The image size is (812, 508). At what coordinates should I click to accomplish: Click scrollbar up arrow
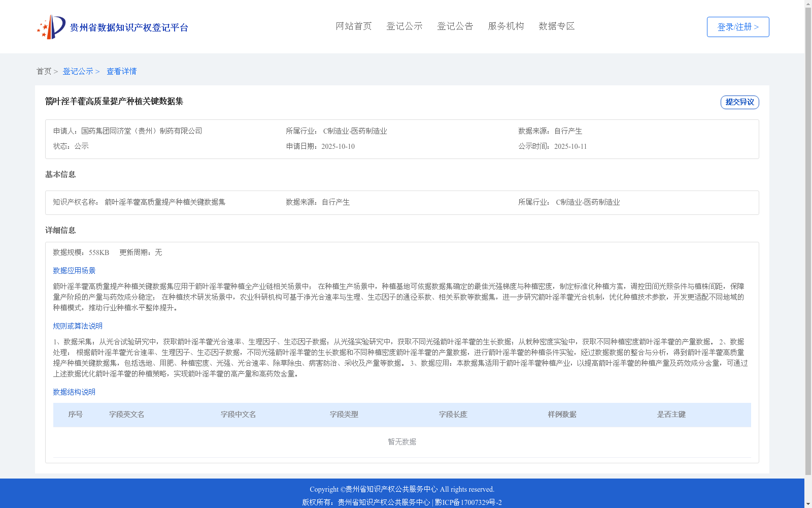tap(808, 4)
